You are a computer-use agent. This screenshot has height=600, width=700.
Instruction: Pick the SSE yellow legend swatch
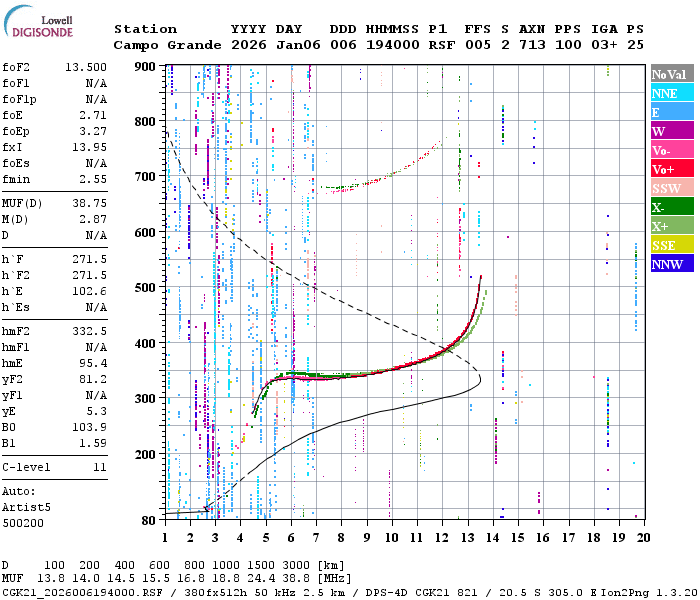[x=671, y=246]
